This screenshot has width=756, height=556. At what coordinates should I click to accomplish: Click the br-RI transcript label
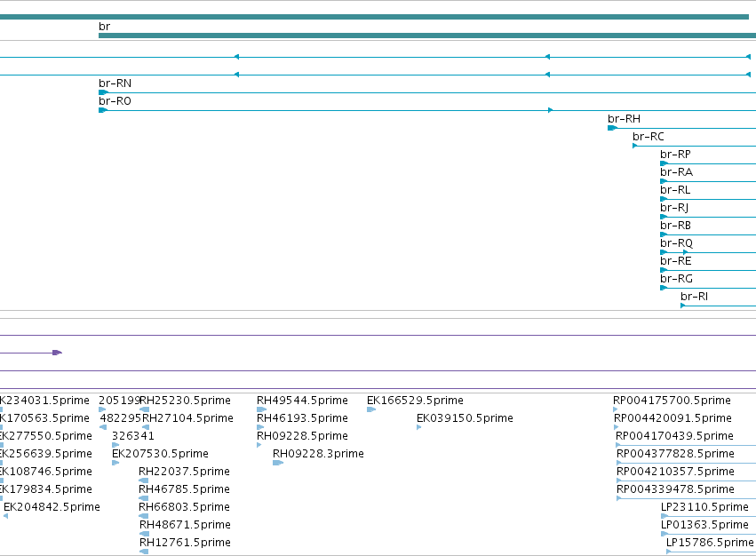pos(694,297)
